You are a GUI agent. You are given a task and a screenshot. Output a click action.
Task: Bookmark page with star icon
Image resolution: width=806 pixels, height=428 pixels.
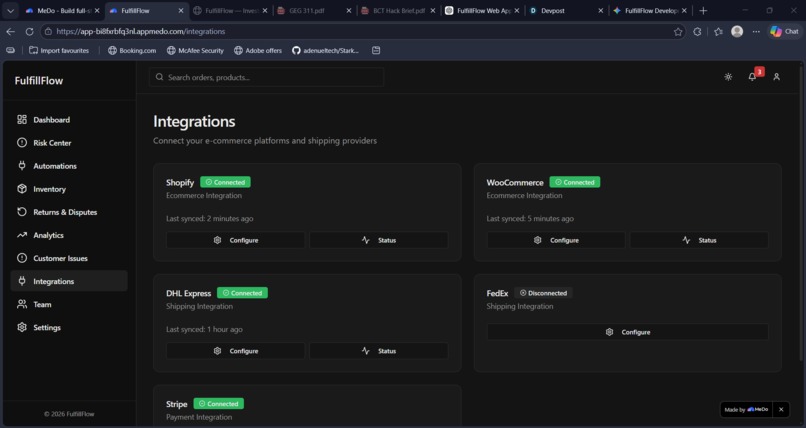678,31
